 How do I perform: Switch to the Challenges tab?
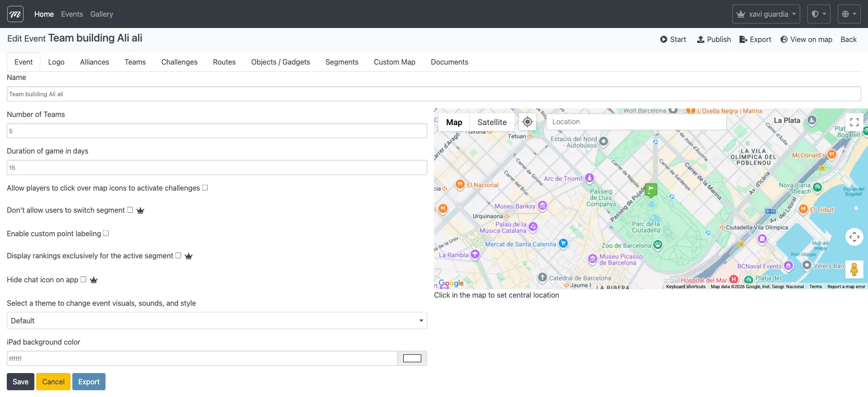pos(179,62)
